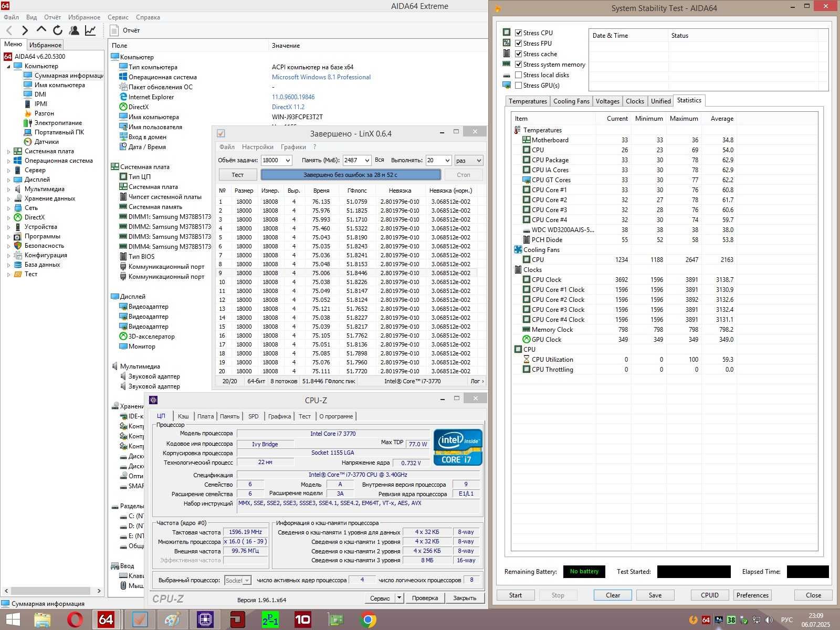Click the CPUID button

(710, 595)
